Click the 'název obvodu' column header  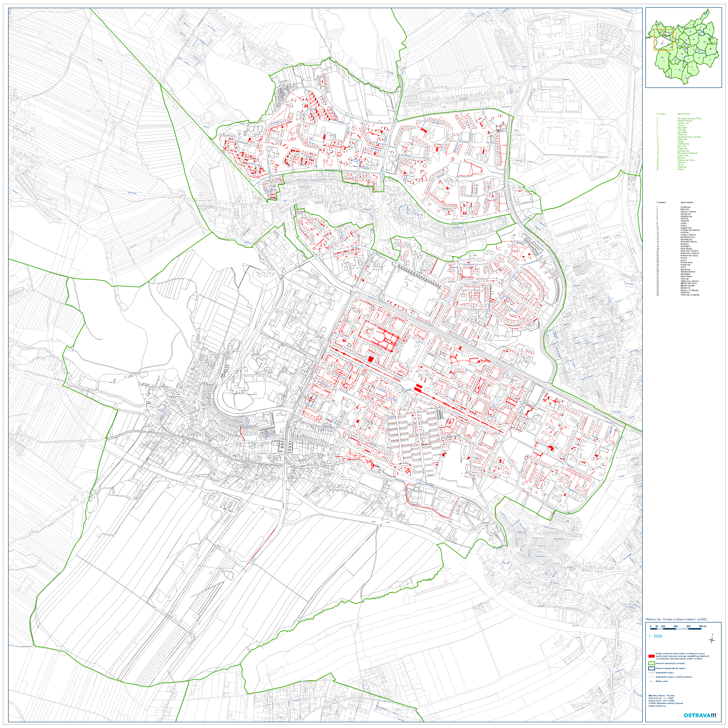(x=684, y=114)
